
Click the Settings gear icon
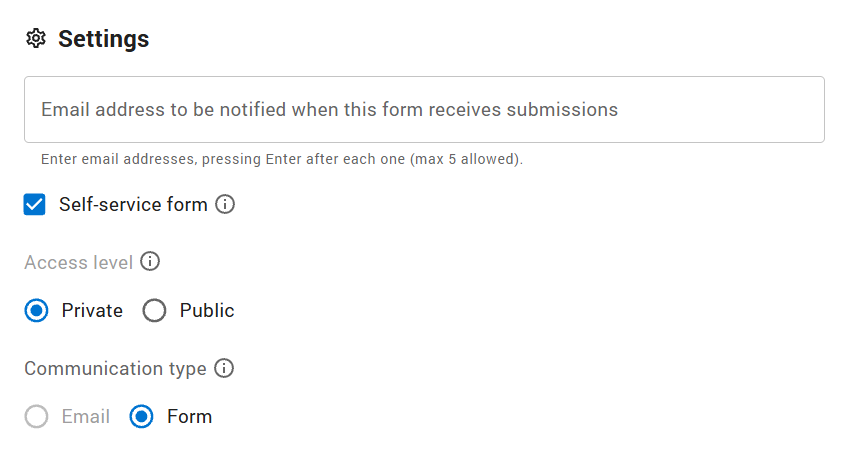tap(36, 39)
